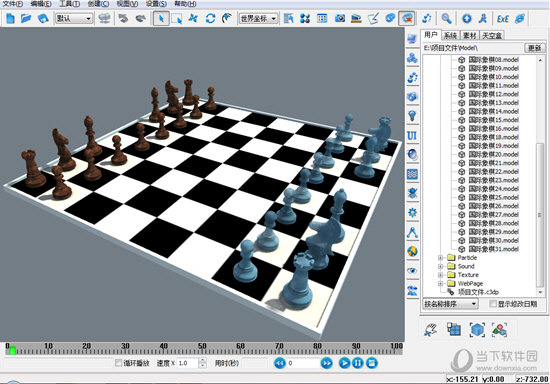Click the calendar grid toolbar icon
Screen dimensions: 550x384
pos(322,18)
